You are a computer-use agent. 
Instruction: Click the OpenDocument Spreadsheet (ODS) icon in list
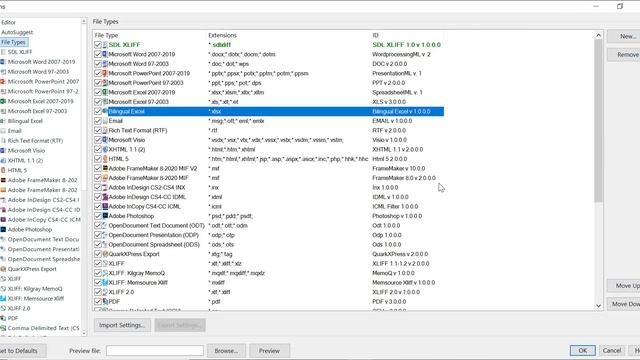(105, 244)
